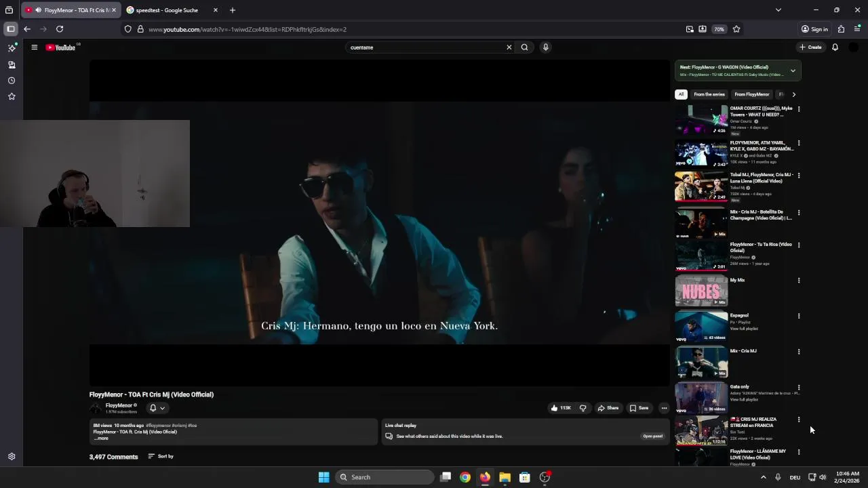
Task: Click the Sign in button
Action: pos(814,29)
